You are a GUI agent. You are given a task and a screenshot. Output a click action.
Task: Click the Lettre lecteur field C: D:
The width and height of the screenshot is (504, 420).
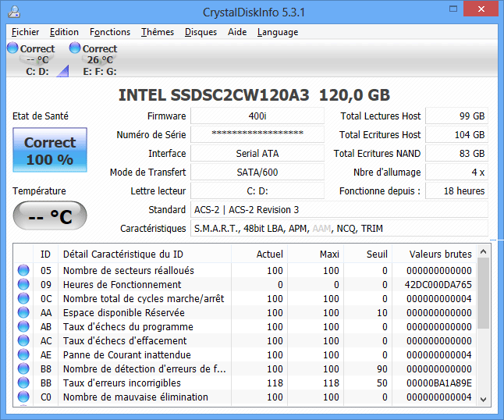pyautogui.click(x=257, y=191)
